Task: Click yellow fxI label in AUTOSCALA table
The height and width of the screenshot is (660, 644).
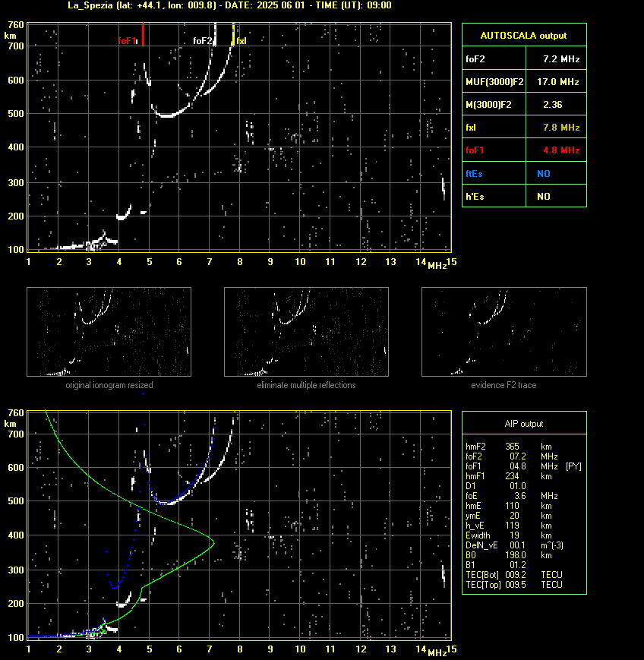Action: click(x=471, y=128)
